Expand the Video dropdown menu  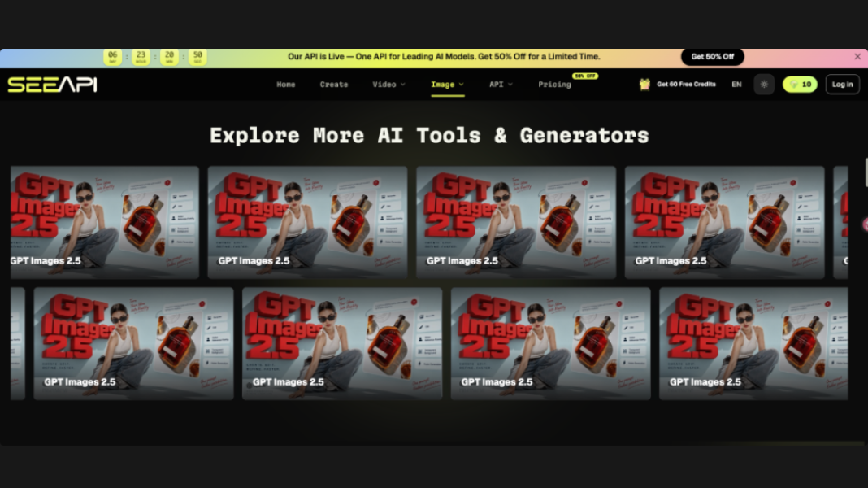pyautogui.click(x=388, y=85)
